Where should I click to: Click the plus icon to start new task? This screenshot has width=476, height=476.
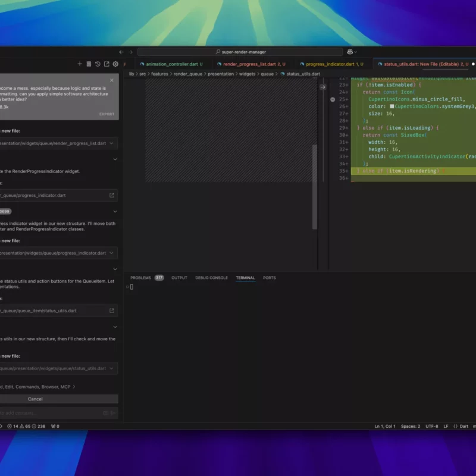80,64
